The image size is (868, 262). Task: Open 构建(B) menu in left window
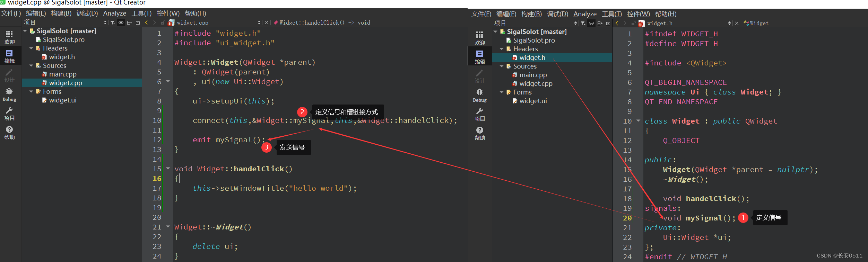click(x=61, y=13)
